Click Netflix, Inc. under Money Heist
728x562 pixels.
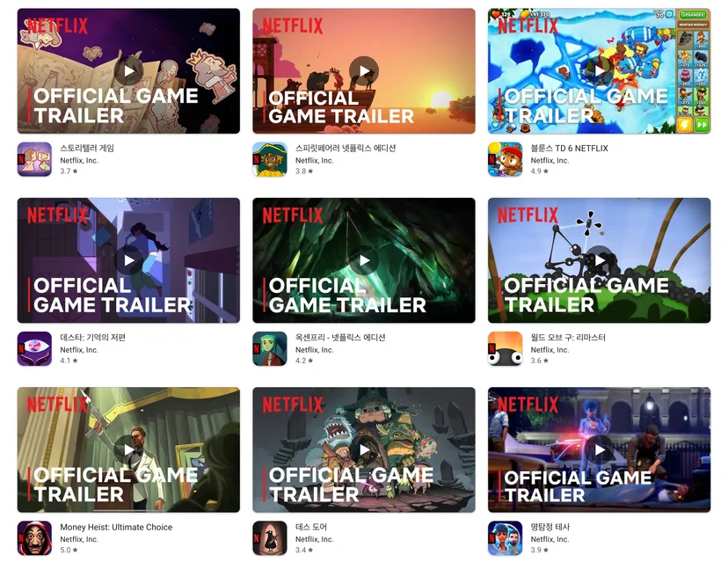click(x=79, y=540)
